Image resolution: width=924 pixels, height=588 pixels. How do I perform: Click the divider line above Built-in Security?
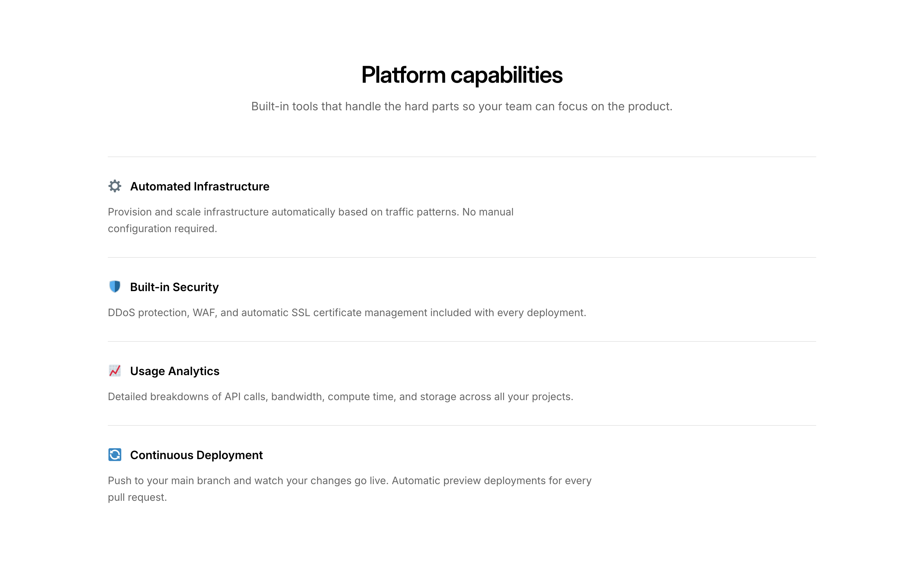click(462, 257)
